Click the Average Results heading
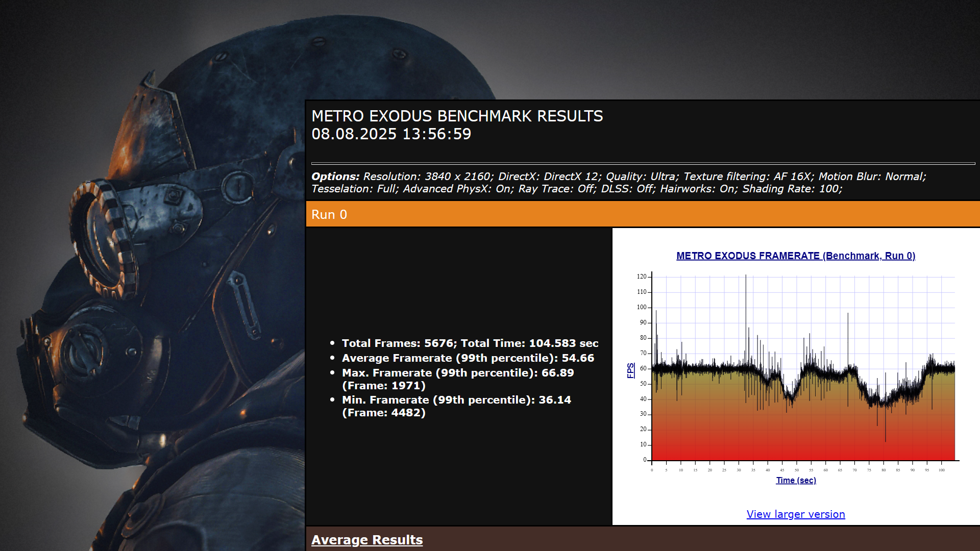 (367, 540)
